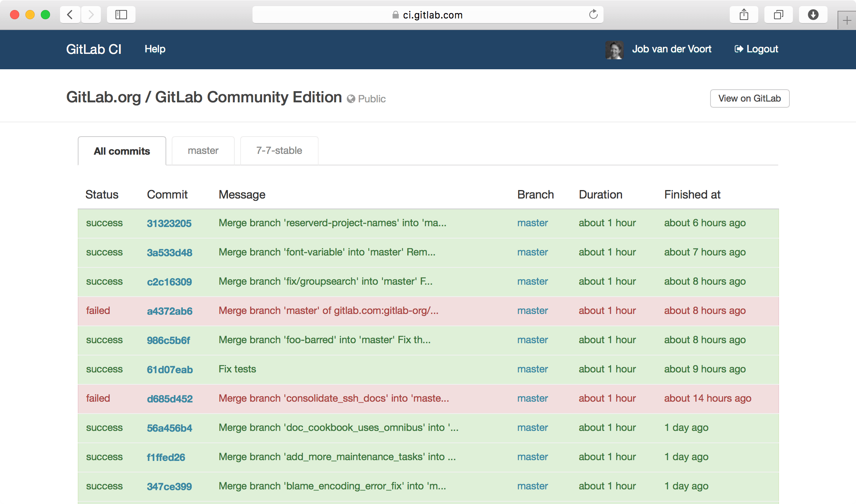Click message 'Merge branch 'add_more_maintenance_tasks''
The height and width of the screenshot is (504, 856).
point(337,457)
